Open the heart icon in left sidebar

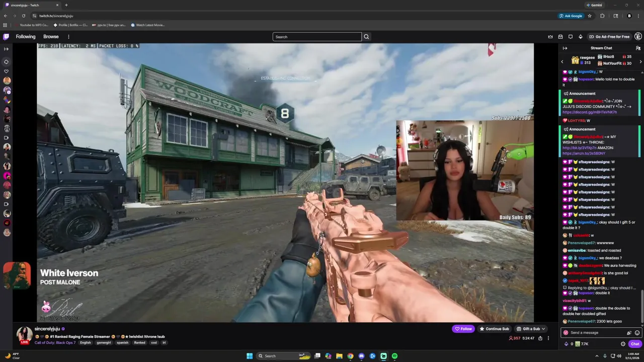pyautogui.click(x=6, y=71)
